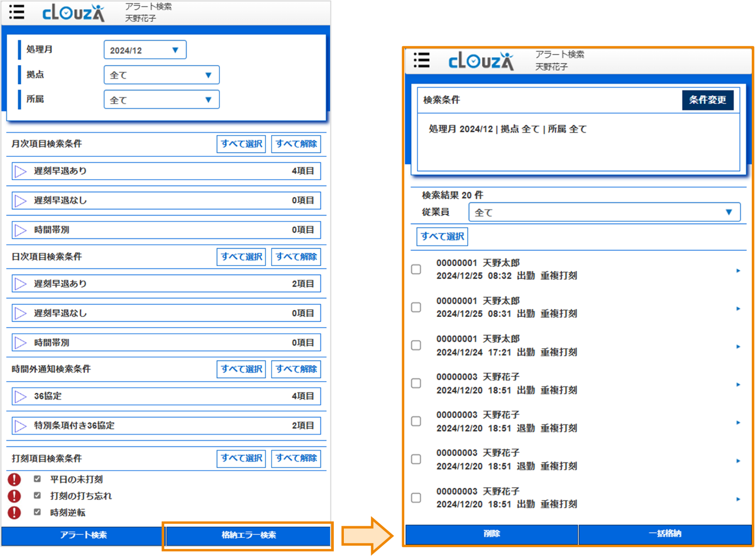Check the checkbox for the first 天野太郎 result

coord(416,270)
